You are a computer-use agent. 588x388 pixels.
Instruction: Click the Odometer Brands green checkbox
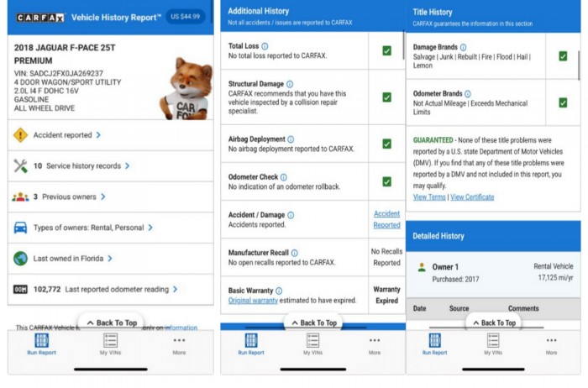563,102
